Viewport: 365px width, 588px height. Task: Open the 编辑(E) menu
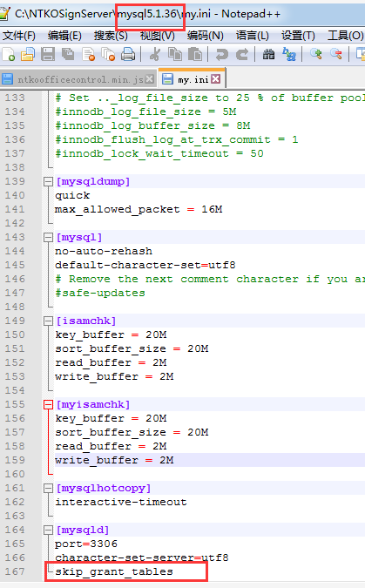[64, 36]
